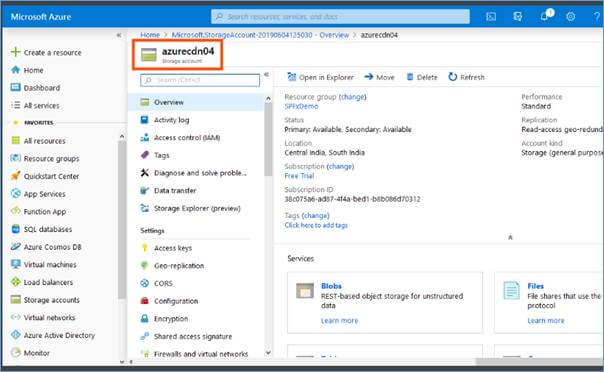Viewport: 604px width, 372px height.
Task: Click Microsoft.StorageAccount Overview breadcrumb link
Action: [260, 35]
